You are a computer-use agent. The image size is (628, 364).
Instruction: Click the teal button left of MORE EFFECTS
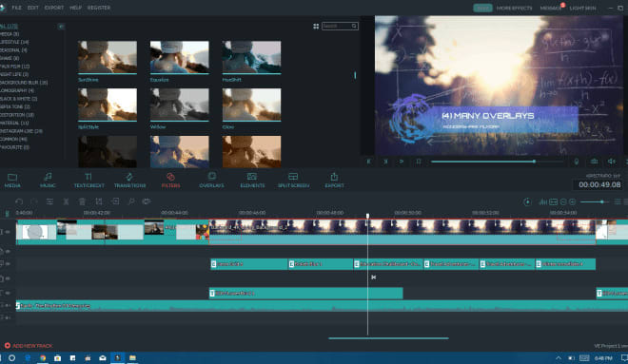coord(482,8)
